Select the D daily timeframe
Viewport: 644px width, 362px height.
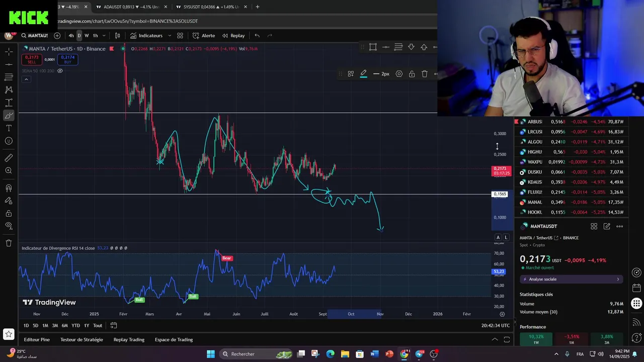click(79, 36)
